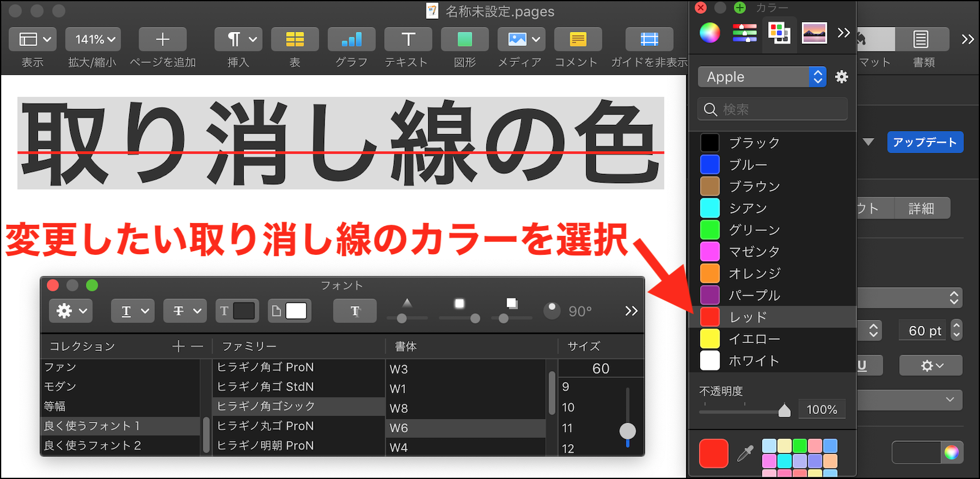Click the 検索 color search field

point(773,110)
